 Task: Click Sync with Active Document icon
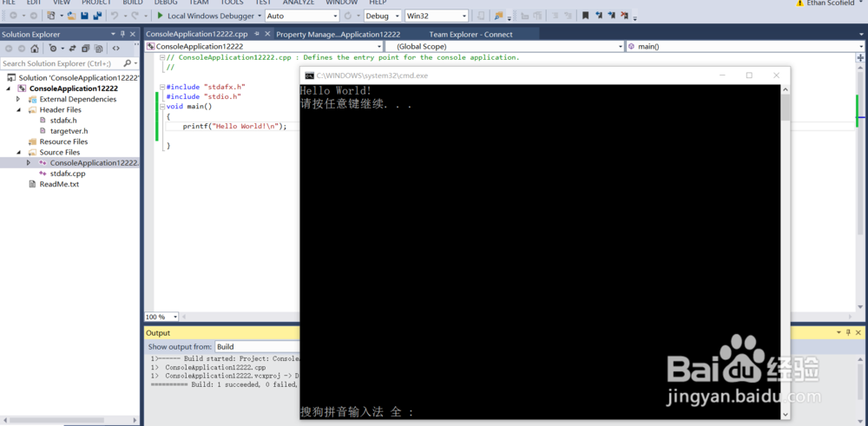pyautogui.click(x=73, y=49)
